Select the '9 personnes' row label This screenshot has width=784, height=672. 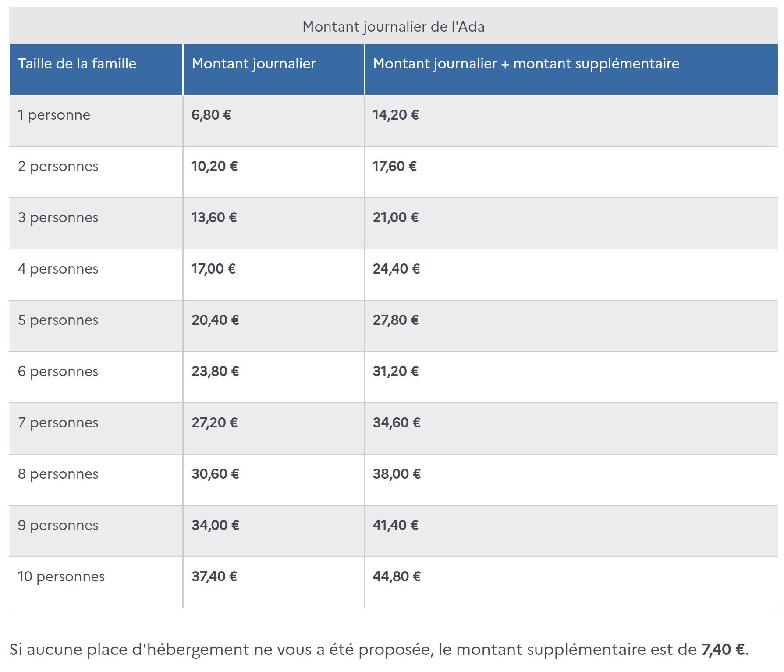58,525
